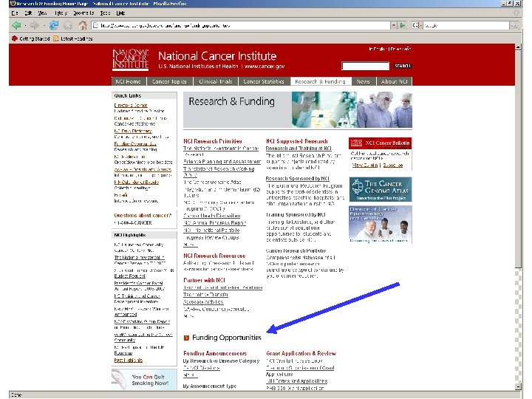Open the History menu
This screenshot has width=532, height=399.
[x=61, y=13]
